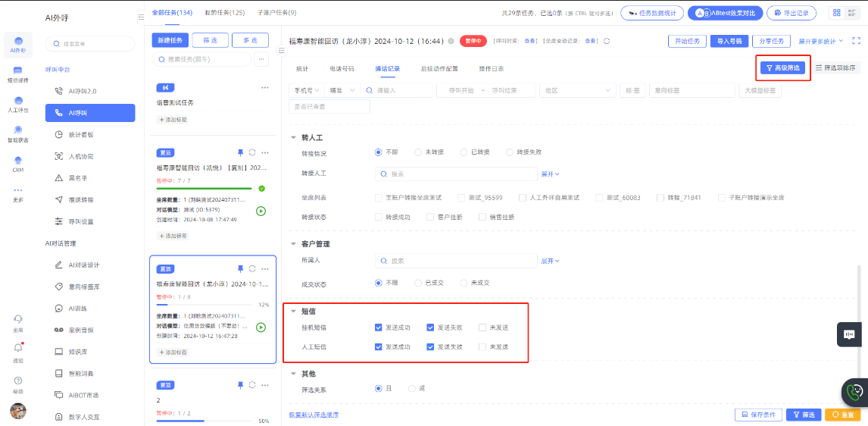Open the 通知 bell icon

point(18,349)
